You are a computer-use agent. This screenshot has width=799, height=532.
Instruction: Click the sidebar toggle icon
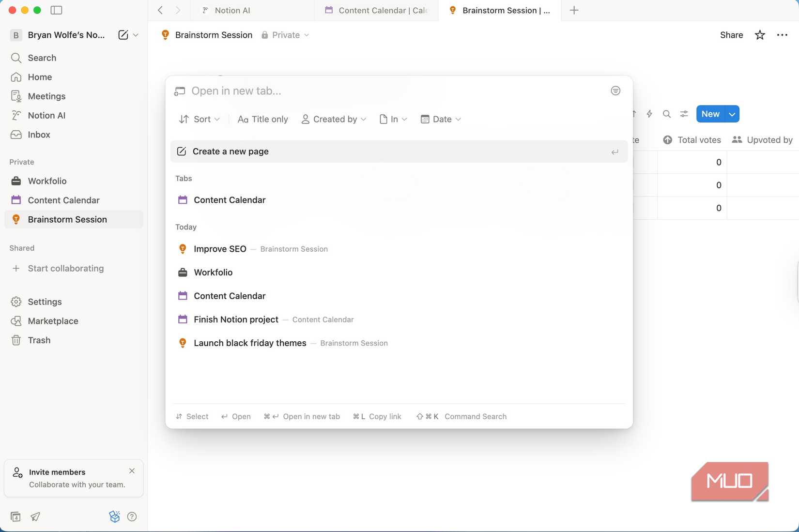coord(56,10)
